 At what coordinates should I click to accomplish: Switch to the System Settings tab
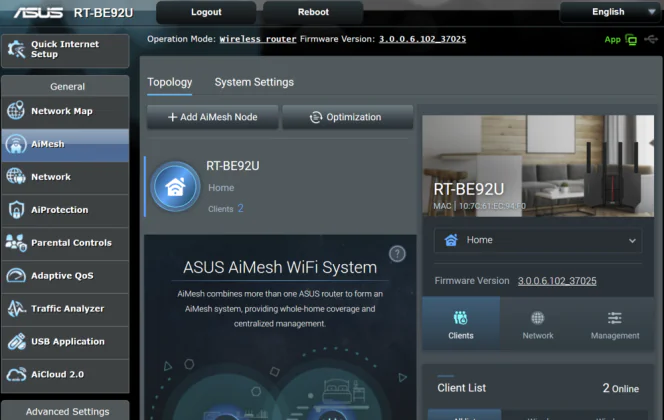[254, 82]
